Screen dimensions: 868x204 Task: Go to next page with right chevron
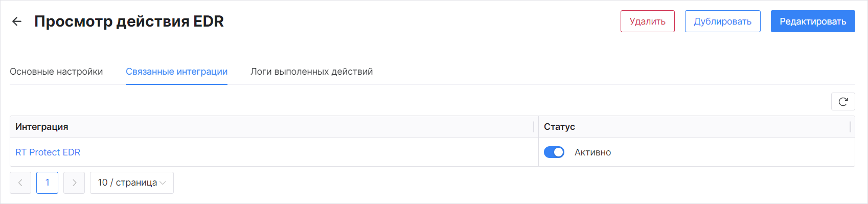[x=74, y=183]
